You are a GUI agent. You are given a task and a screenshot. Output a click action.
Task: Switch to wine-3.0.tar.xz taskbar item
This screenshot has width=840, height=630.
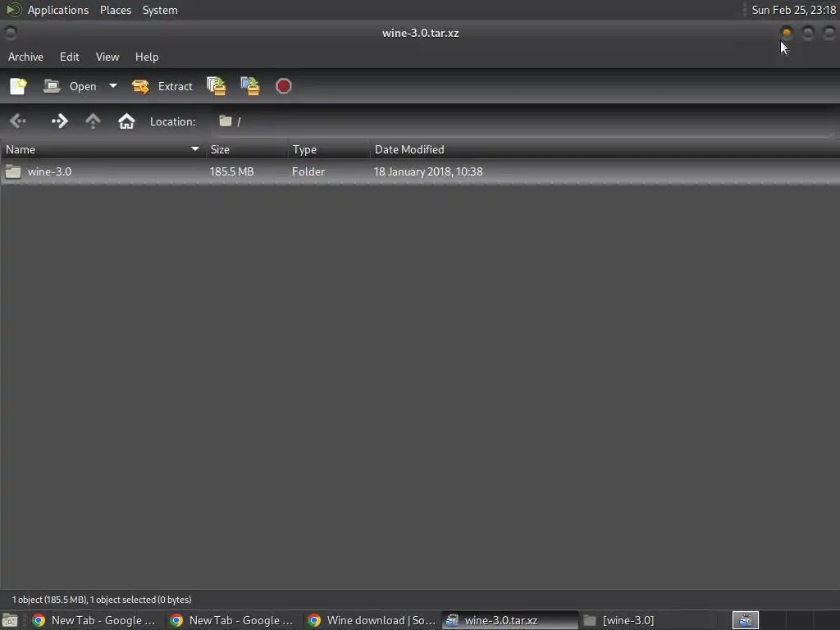(510, 620)
